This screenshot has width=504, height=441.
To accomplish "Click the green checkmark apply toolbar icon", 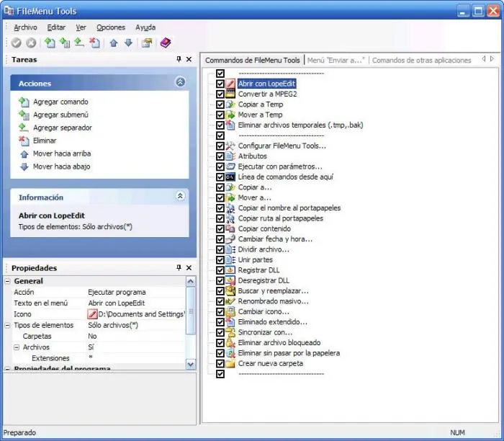I will click(16, 43).
